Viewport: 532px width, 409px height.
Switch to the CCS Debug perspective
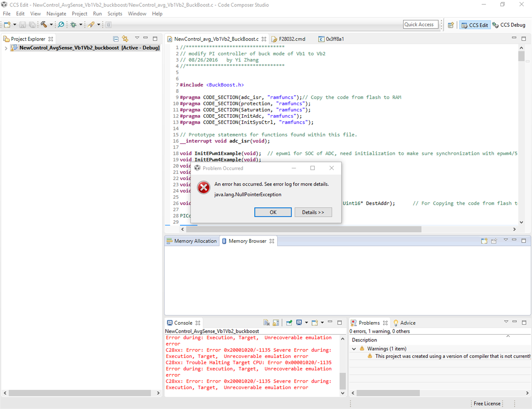[x=509, y=25]
